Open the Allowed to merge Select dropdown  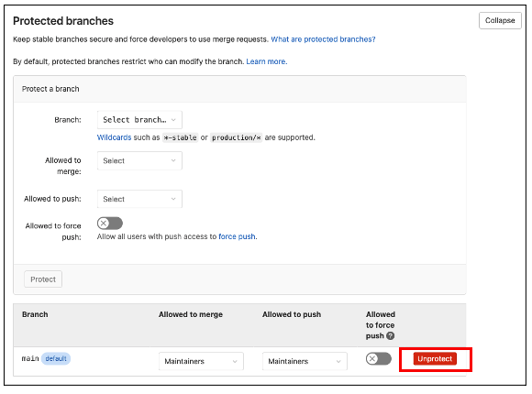[x=139, y=160]
